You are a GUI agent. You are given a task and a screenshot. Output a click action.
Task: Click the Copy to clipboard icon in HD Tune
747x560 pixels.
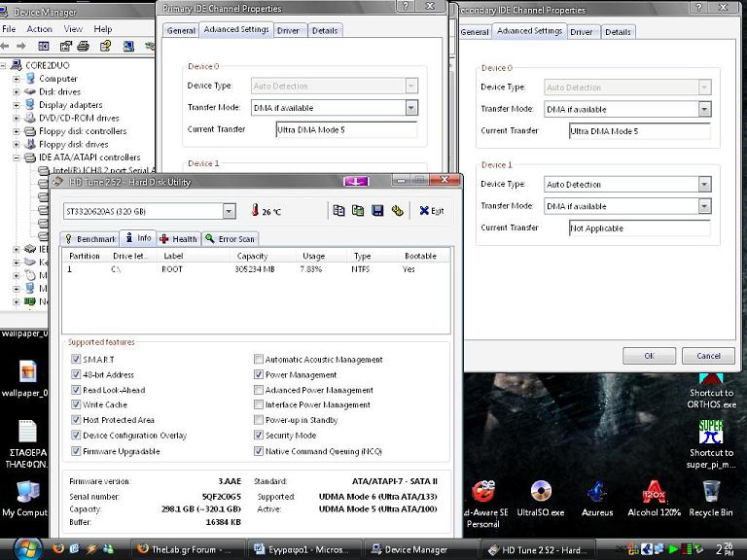pyautogui.click(x=338, y=210)
